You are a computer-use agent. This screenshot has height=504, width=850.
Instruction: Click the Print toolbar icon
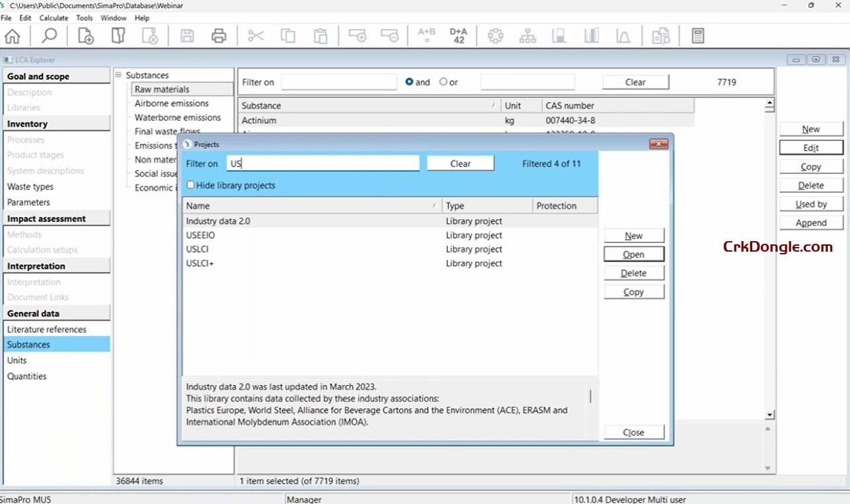click(219, 36)
